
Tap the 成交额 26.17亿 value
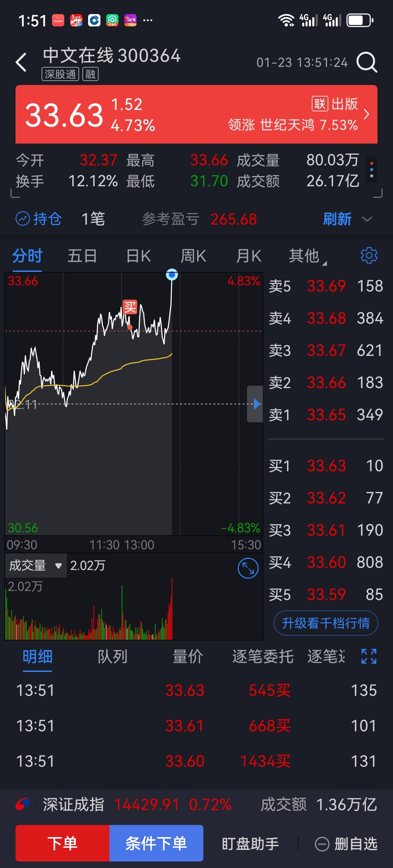333,181
